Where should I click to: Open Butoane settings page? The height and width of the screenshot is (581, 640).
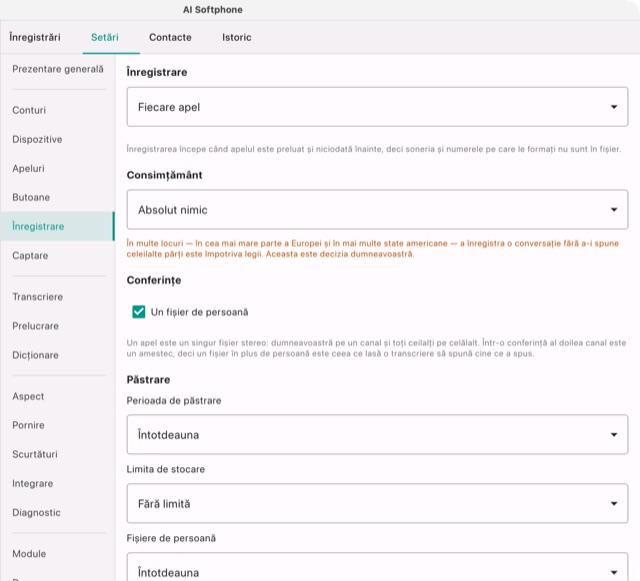coord(58,197)
